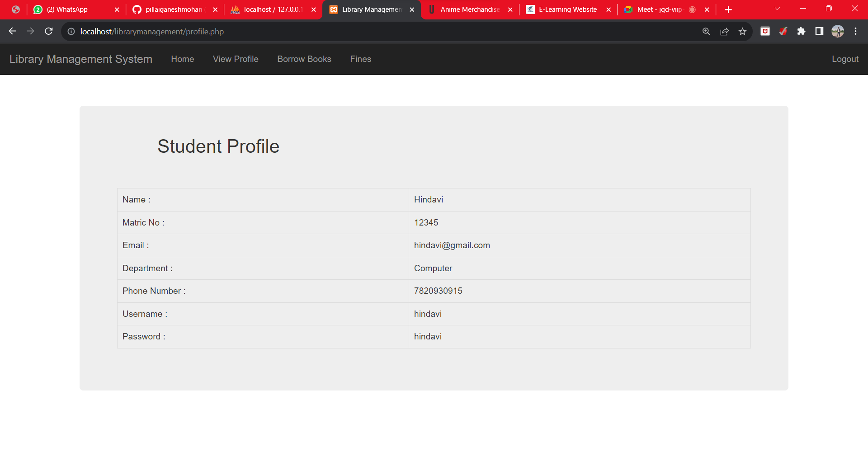This screenshot has height=461, width=868.
Task: Open the tab search chevron dropdown
Action: [x=778, y=8]
